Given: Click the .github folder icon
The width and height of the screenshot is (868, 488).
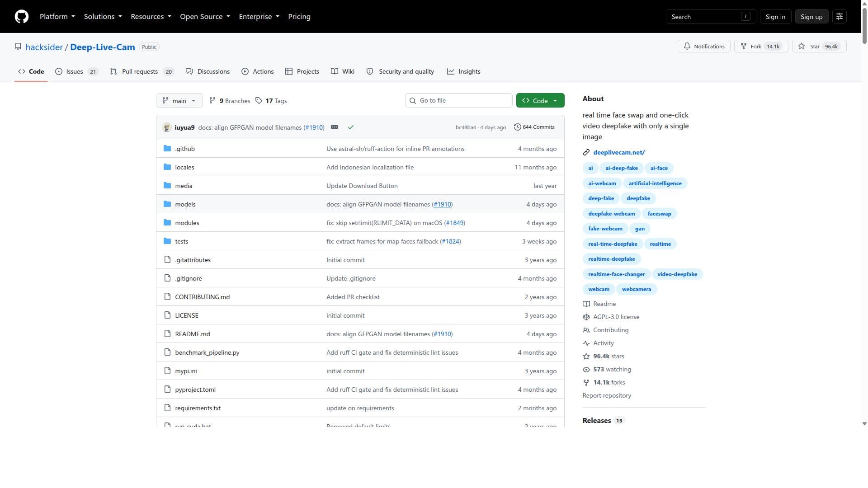Looking at the screenshot, I should [167, 149].
